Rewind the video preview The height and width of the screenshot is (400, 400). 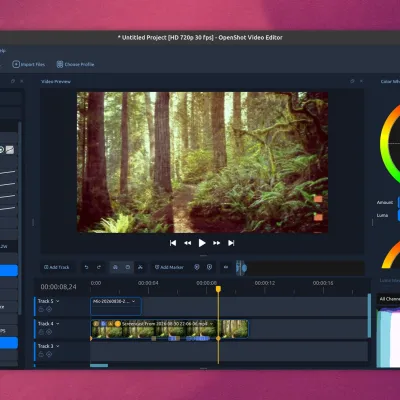(x=188, y=243)
